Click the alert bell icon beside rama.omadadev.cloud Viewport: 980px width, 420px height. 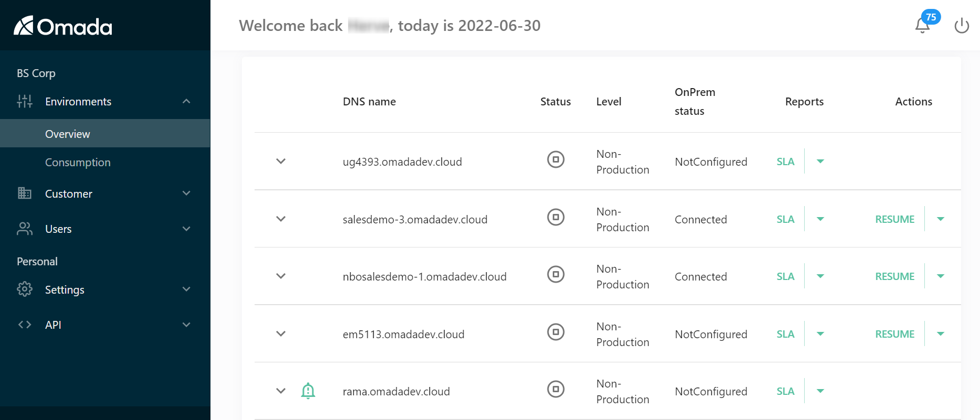[308, 391]
